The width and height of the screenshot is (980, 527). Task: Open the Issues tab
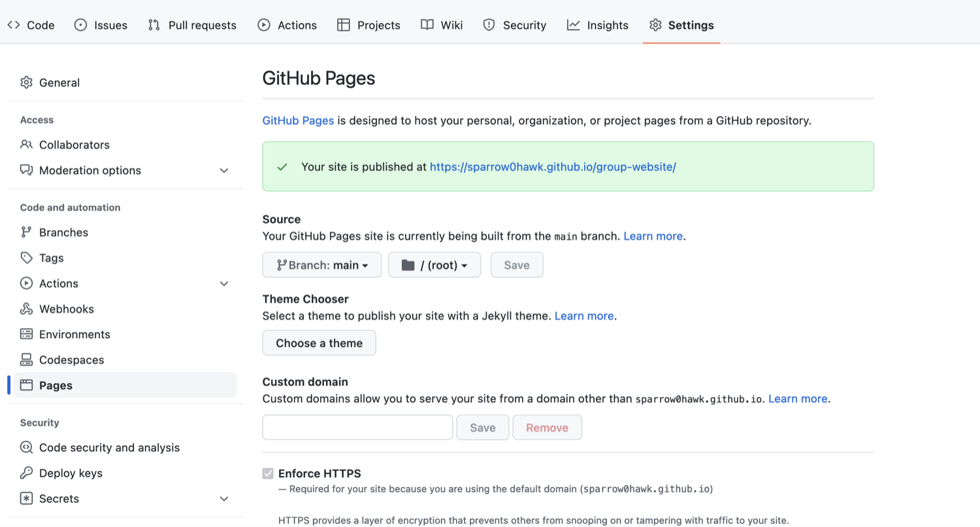[101, 25]
